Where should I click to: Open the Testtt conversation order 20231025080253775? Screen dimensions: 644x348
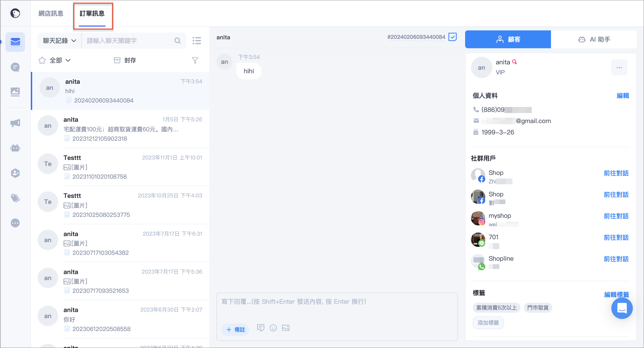point(120,205)
